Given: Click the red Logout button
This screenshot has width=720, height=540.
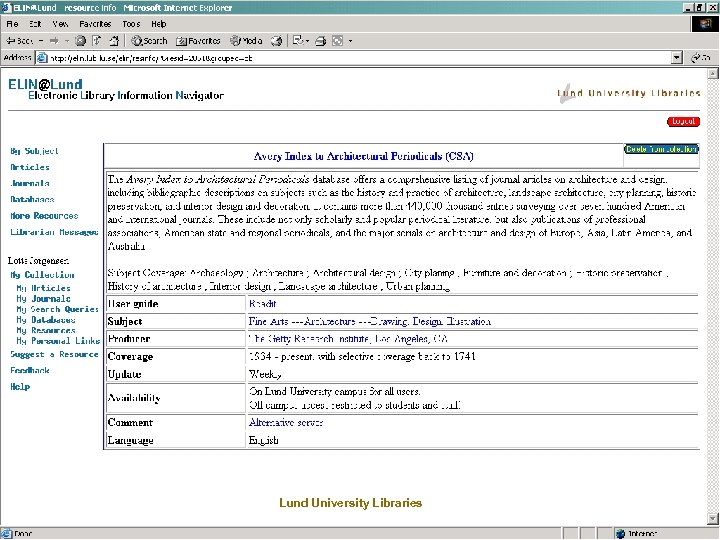Looking at the screenshot, I should (683, 122).
